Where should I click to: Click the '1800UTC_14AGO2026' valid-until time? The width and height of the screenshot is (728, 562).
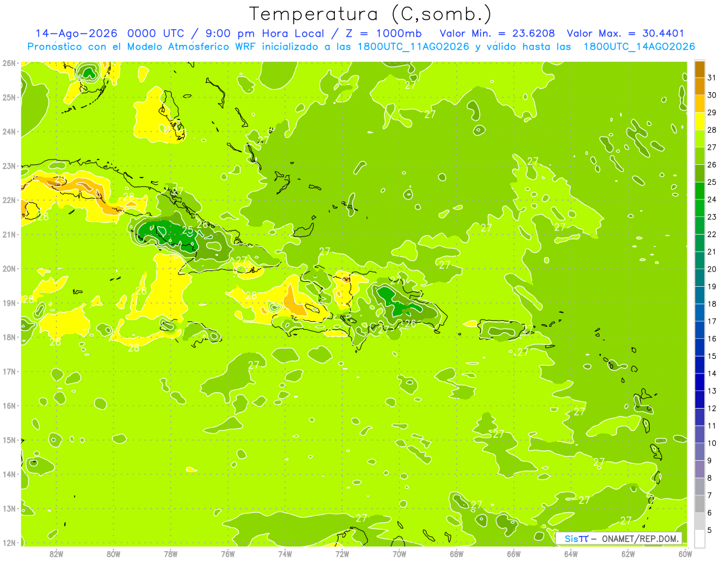point(639,47)
